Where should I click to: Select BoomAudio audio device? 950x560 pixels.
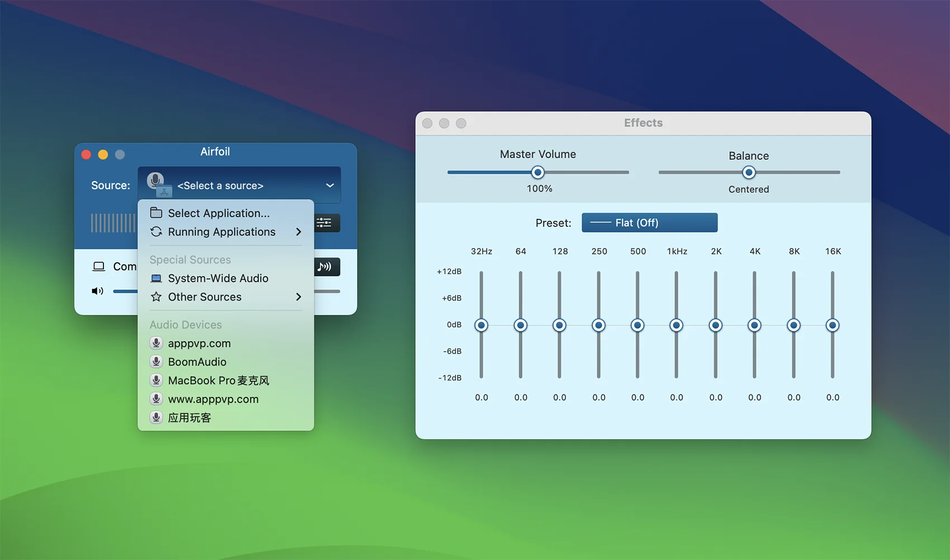coord(226,362)
